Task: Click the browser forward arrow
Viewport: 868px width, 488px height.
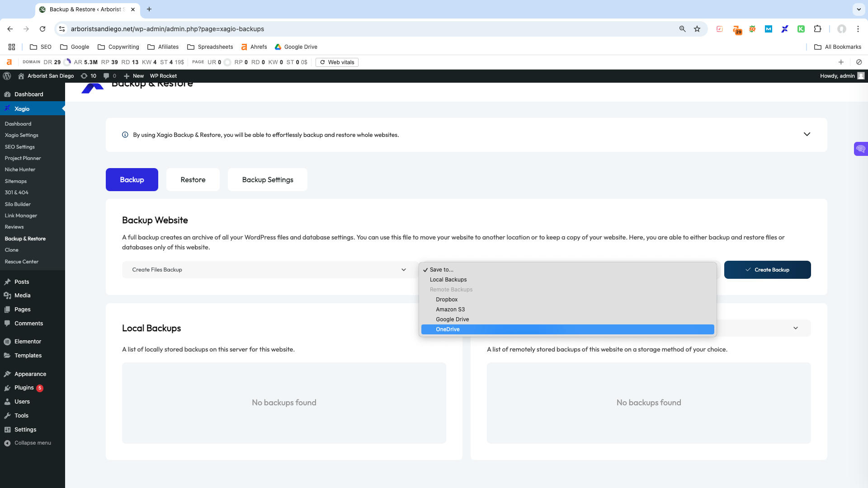Action: coord(26,29)
